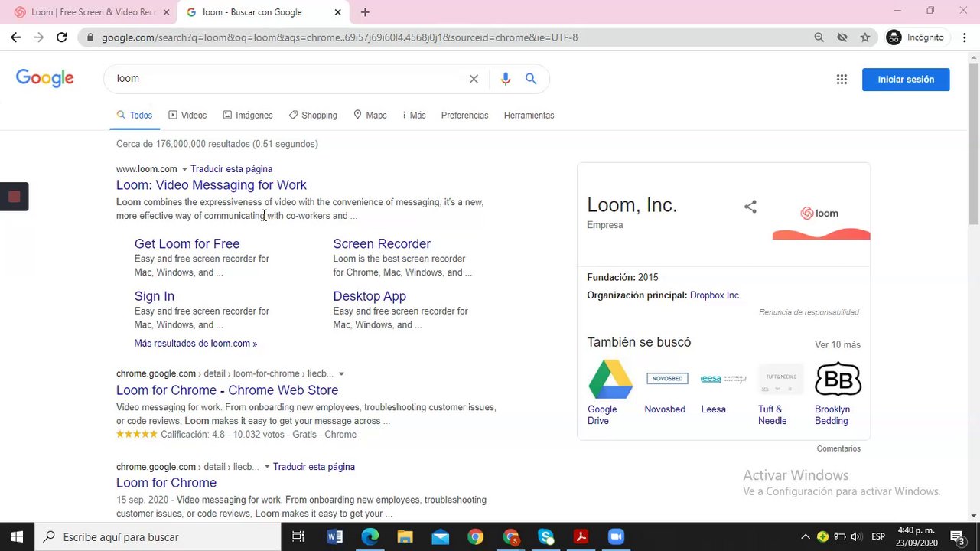Click the zoom magnifier in address bar

819,37
